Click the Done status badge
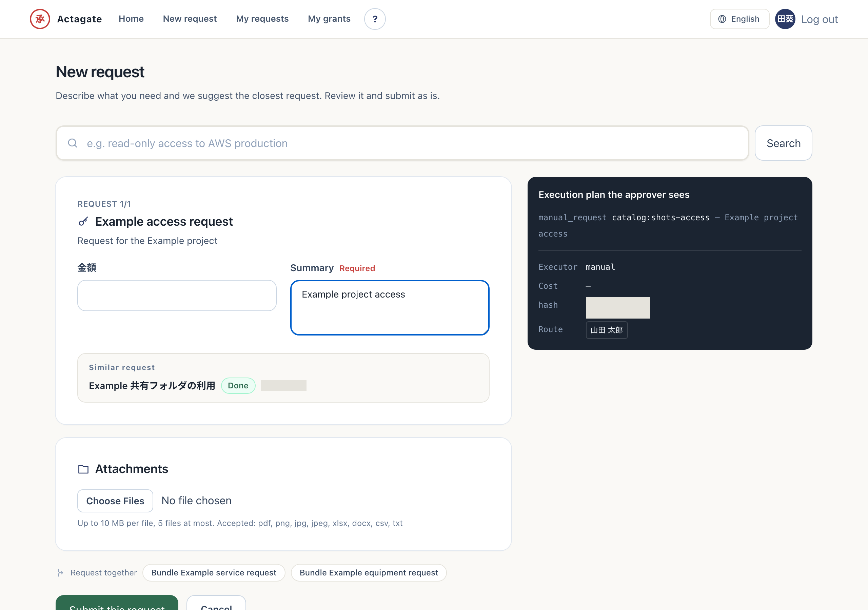Screen dimensions: 868x610 [x=238, y=386]
